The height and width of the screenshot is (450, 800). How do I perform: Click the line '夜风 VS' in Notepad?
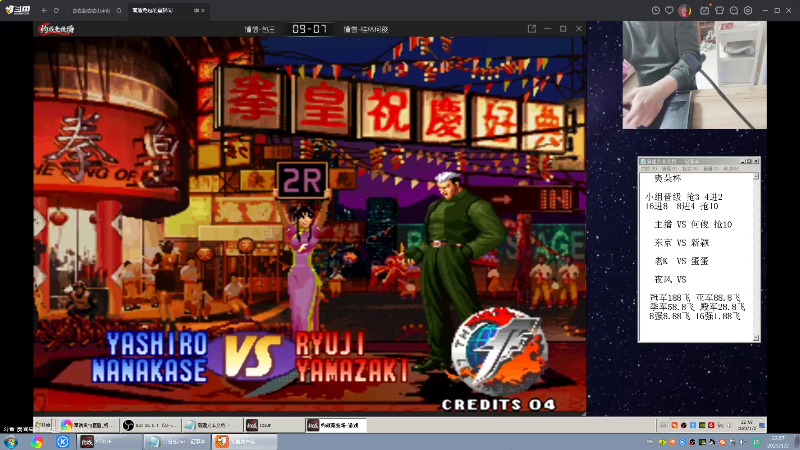[x=670, y=280]
